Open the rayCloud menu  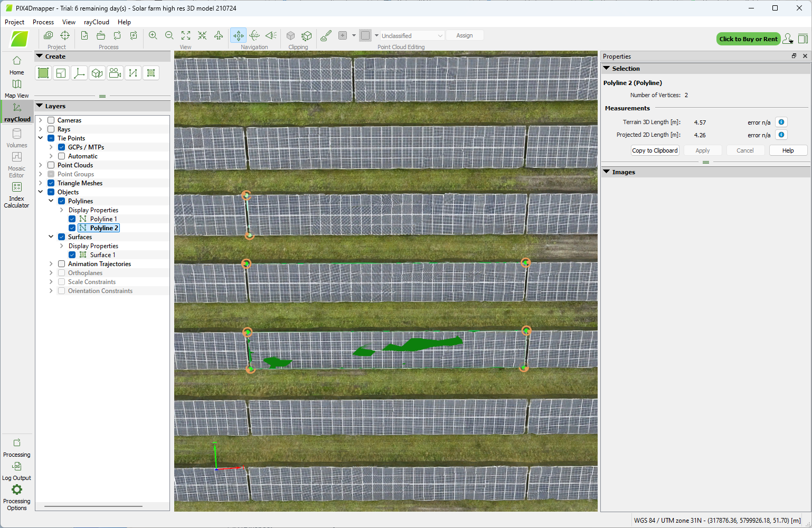coord(96,22)
